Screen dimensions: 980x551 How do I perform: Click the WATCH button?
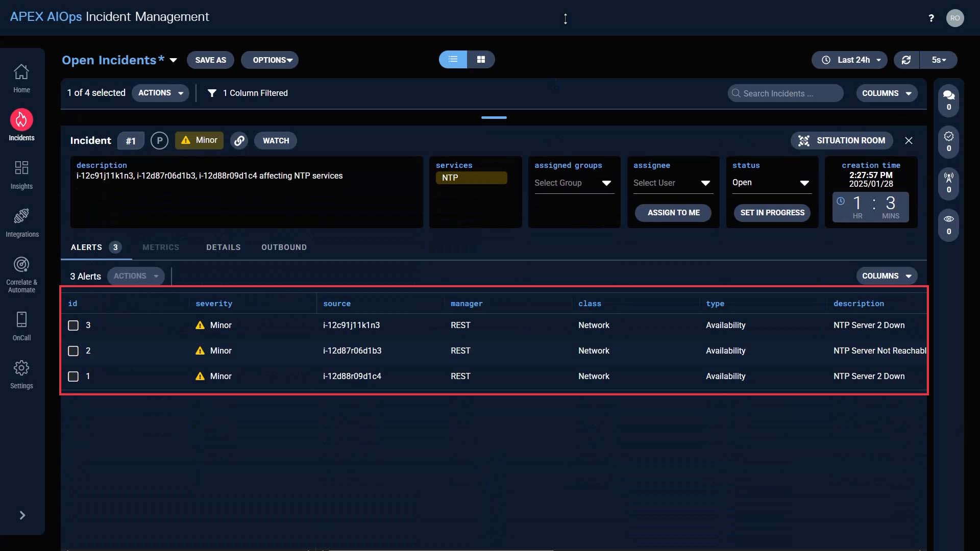point(276,141)
